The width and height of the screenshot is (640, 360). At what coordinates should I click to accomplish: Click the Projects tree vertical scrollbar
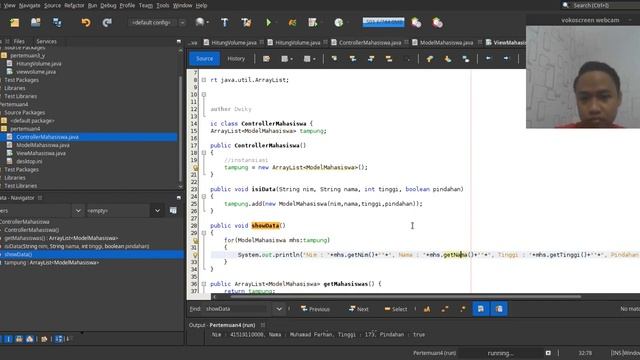(x=180, y=129)
